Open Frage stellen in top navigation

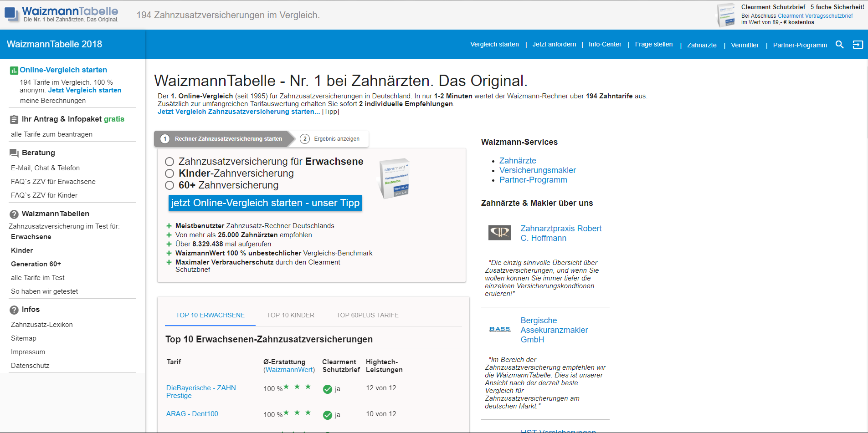coord(653,44)
